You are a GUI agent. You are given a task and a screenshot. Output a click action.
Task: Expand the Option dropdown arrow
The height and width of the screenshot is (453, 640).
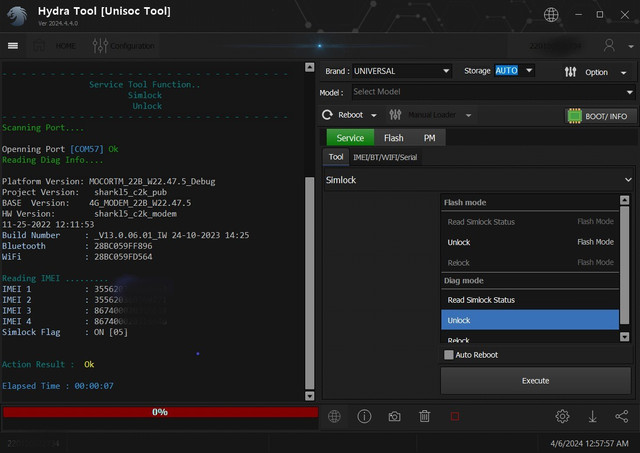pyautogui.click(x=623, y=73)
